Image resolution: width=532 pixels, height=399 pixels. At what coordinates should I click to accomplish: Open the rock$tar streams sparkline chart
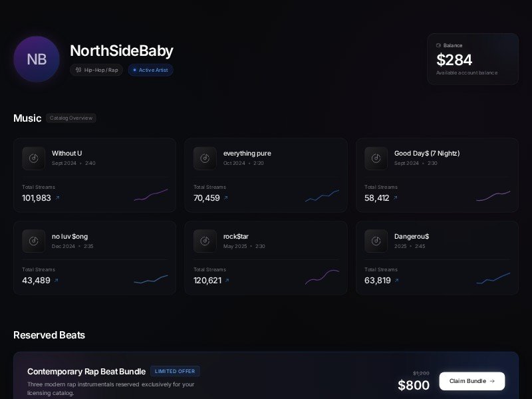point(322,277)
